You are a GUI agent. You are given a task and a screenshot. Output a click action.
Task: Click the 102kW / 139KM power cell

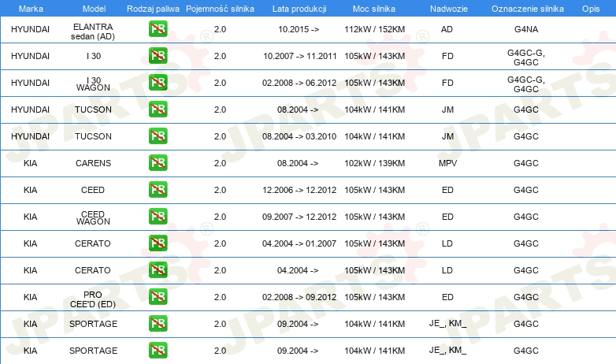click(374, 163)
